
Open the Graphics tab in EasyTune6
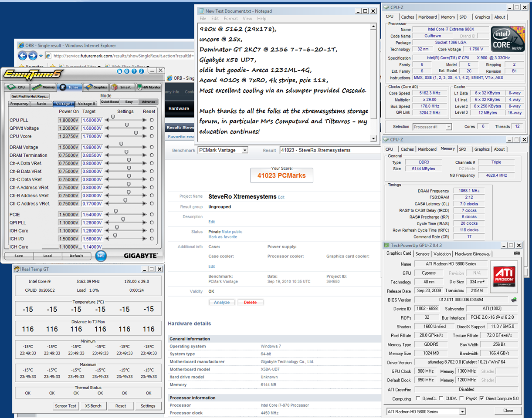click(96, 87)
